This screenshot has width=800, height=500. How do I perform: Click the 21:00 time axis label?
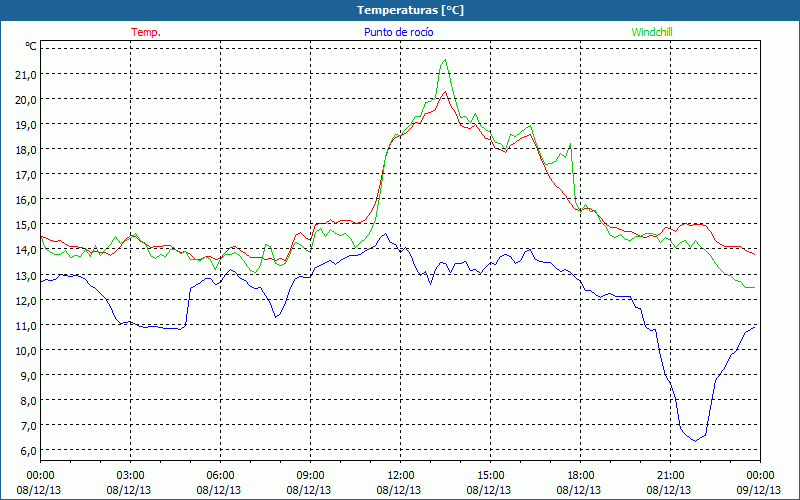point(670,476)
